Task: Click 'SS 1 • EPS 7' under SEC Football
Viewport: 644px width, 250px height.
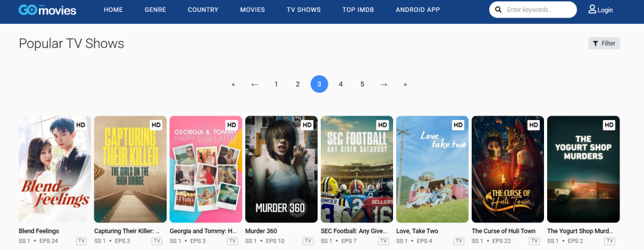Action: click(338, 241)
